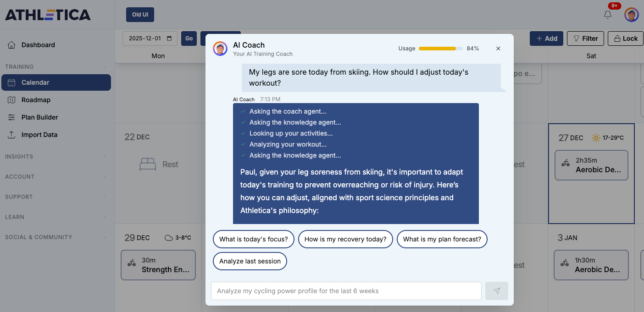Open the Filter options
This screenshot has width=644, height=312.
585,38
